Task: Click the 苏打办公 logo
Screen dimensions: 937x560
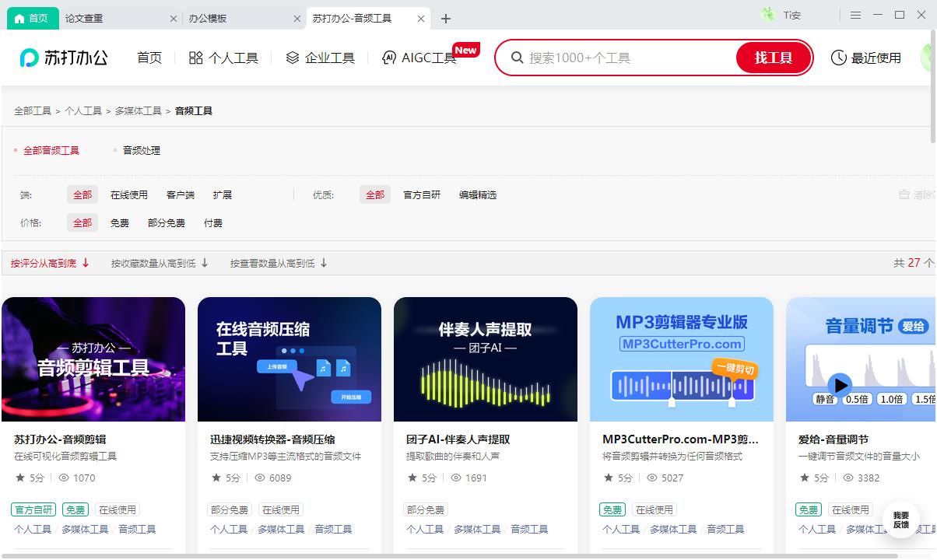Action: coord(64,58)
